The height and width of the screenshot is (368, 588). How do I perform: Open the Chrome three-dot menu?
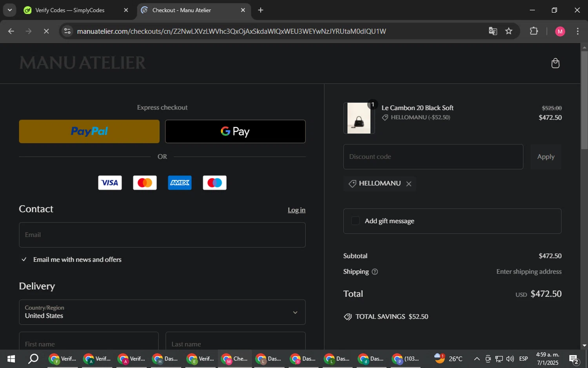coord(577,31)
